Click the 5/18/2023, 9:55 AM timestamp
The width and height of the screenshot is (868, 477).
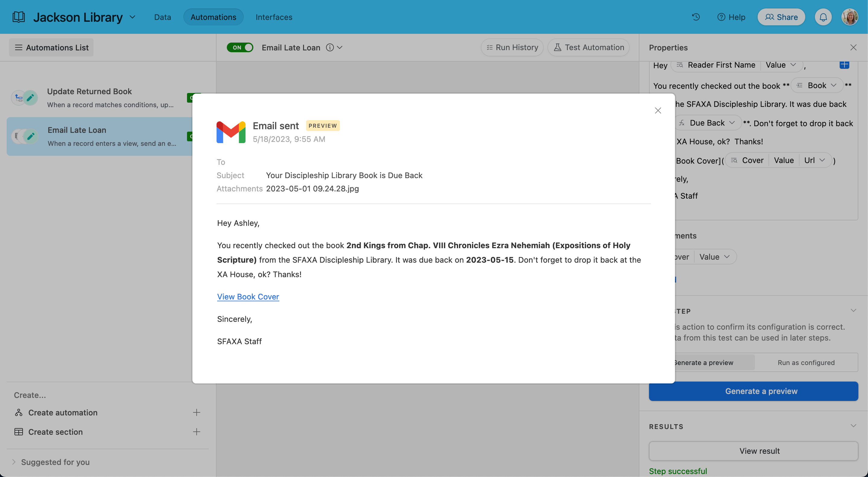pyautogui.click(x=289, y=139)
